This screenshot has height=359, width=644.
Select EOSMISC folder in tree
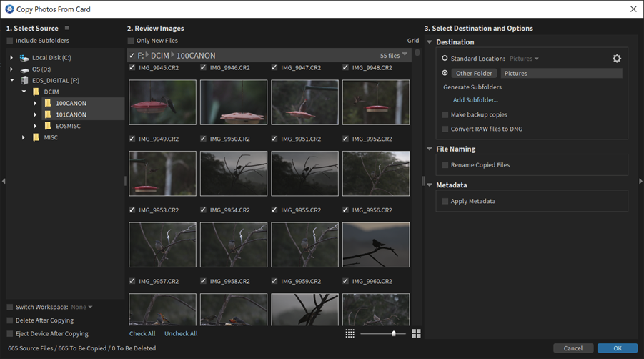click(x=68, y=126)
